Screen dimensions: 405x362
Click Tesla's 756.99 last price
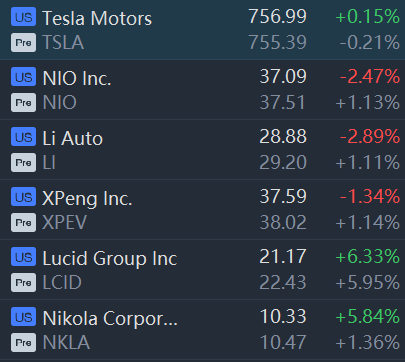tap(277, 16)
